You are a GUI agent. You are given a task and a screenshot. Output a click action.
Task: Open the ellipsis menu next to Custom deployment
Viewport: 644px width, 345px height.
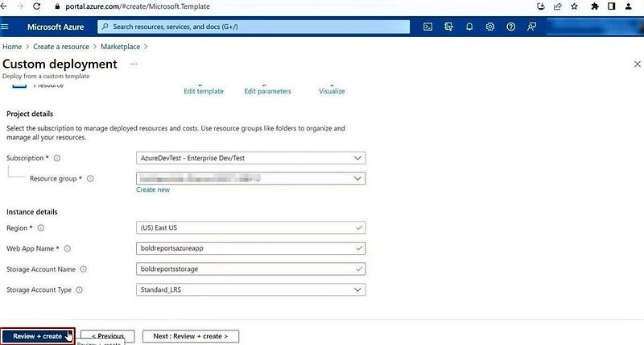pos(134,64)
